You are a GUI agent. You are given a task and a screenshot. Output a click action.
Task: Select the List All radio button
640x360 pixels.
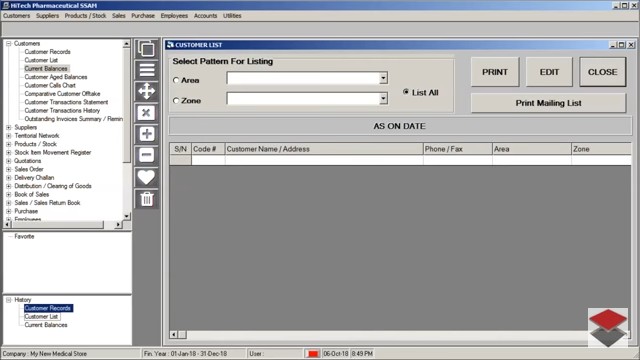coord(406,92)
